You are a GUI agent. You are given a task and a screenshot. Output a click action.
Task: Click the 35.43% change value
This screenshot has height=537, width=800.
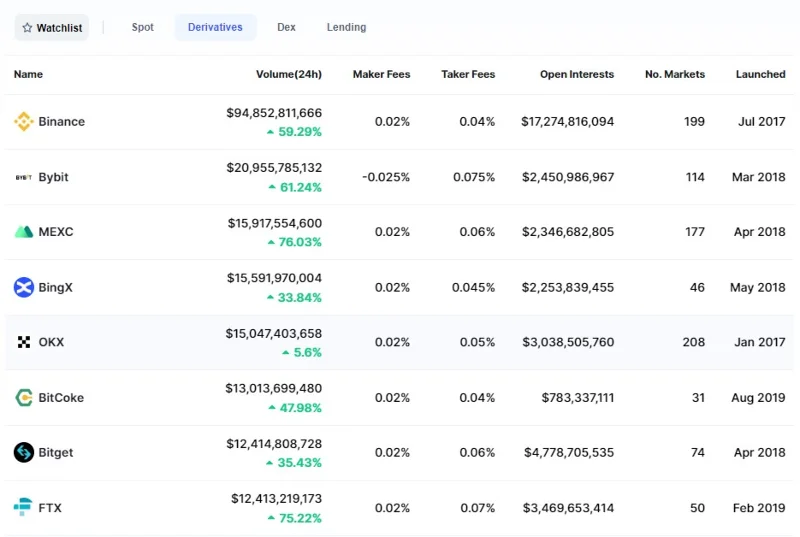tap(299, 463)
